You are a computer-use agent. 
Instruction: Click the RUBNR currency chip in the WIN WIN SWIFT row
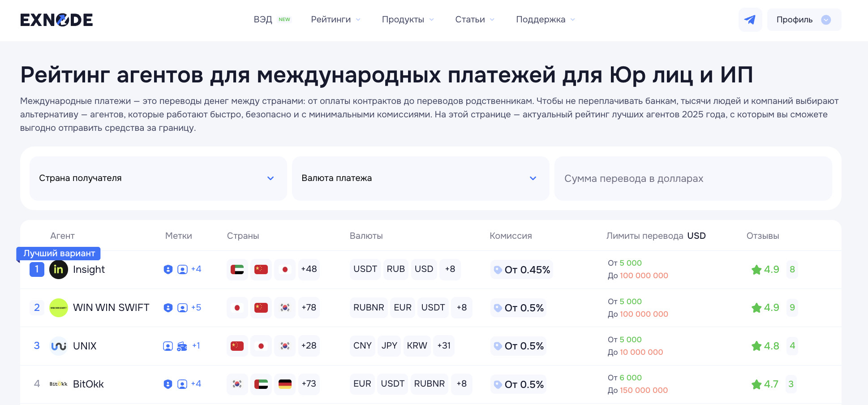[x=369, y=308]
